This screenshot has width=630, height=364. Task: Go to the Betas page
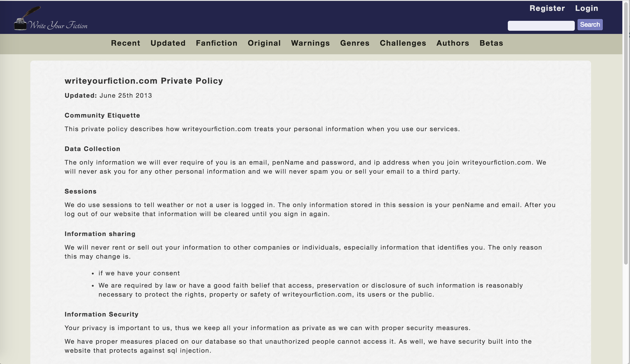tap(491, 43)
